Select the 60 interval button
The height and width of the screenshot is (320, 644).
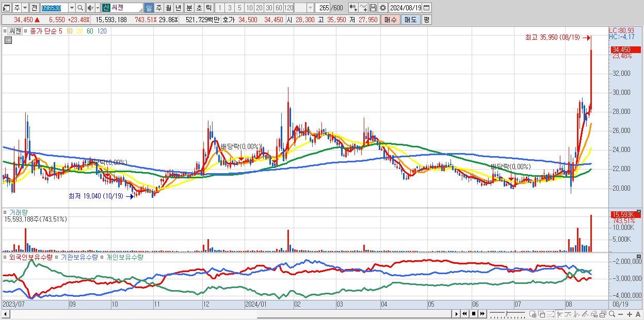point(279,8)
